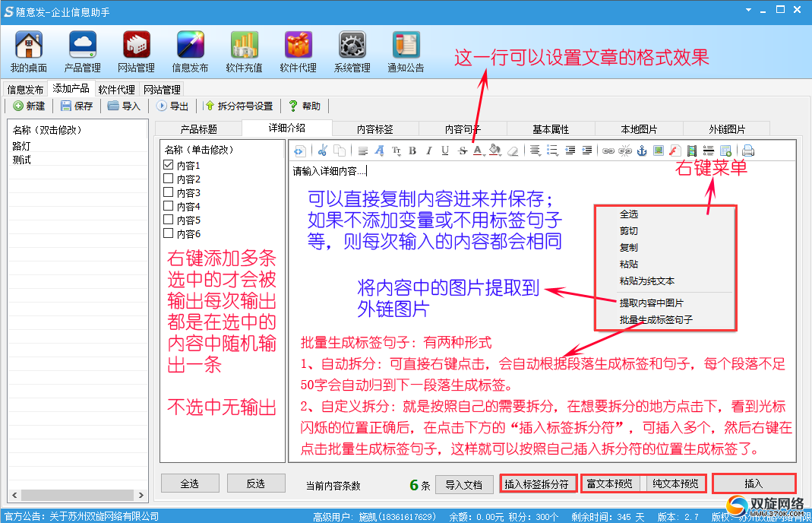
Task: Apply italic formatting in the editor
Action: pyautogui.click(x=428, y=151)
